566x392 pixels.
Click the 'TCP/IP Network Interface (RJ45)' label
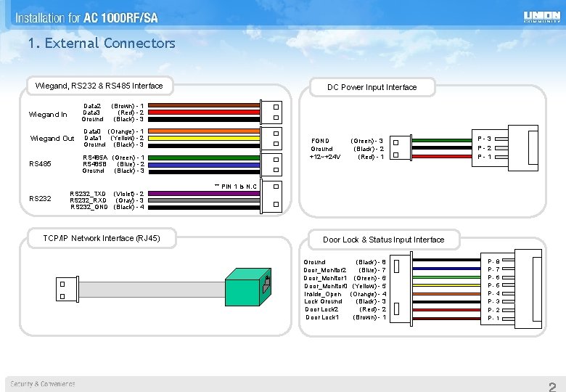102,238
